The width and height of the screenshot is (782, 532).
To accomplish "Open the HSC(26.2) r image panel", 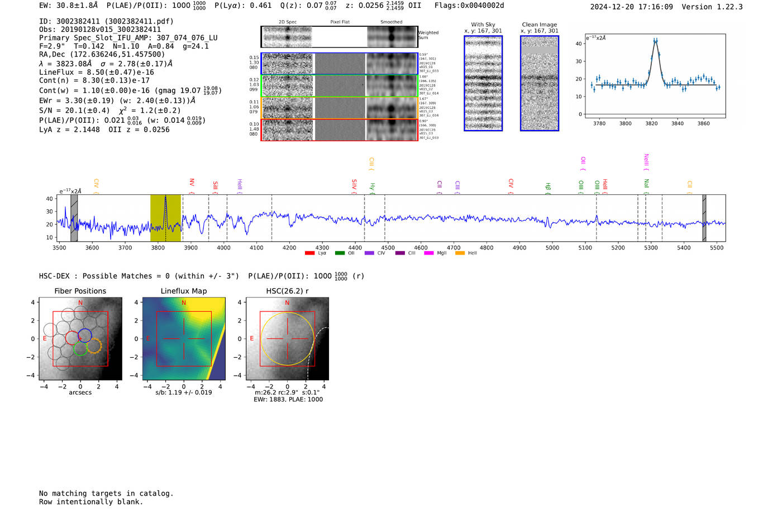I will point(287,339).
